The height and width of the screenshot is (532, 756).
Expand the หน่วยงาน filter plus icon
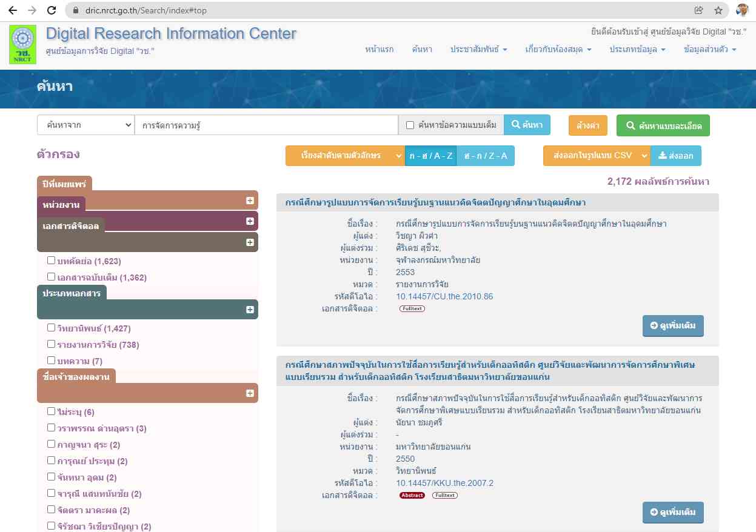[250, 221]
